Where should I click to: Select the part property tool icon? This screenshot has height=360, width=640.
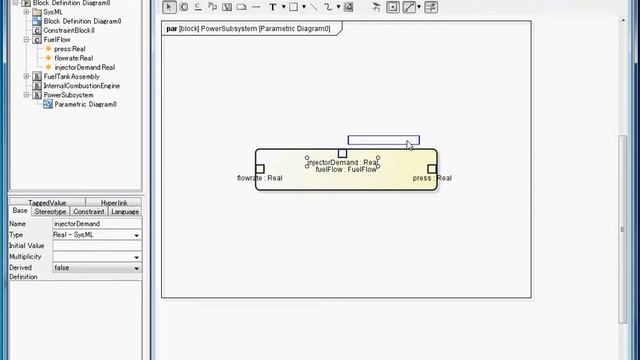coord(212,7)
